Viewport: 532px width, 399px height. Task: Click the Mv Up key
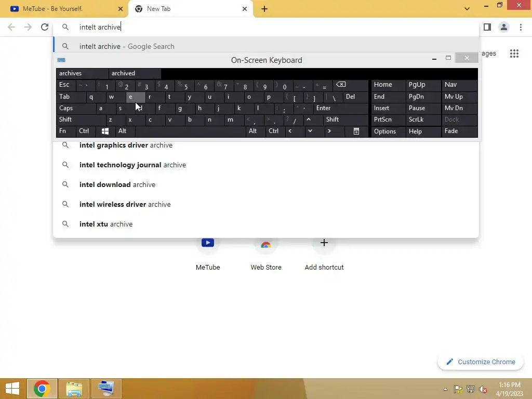459,97
